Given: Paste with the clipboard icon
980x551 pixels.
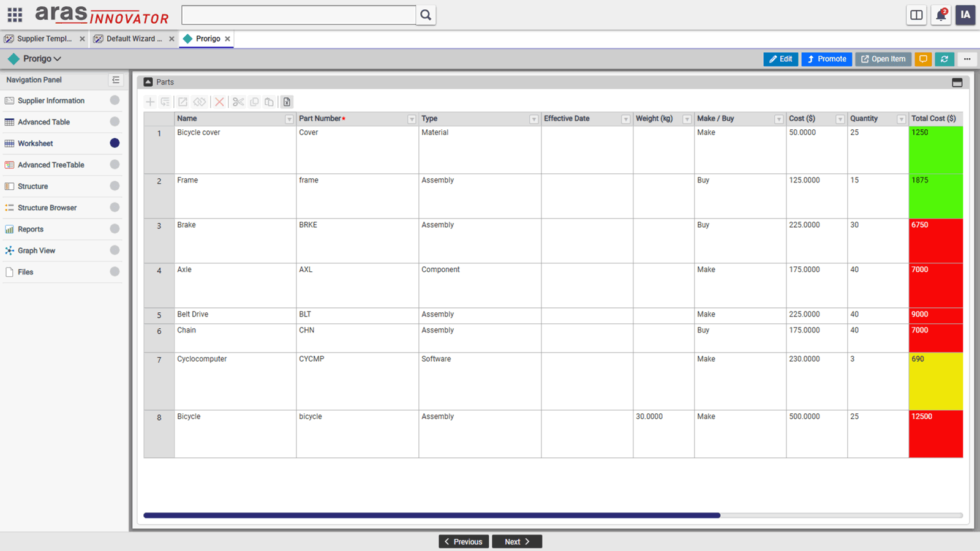Looking at the screenshot, I should pos(269,102).
